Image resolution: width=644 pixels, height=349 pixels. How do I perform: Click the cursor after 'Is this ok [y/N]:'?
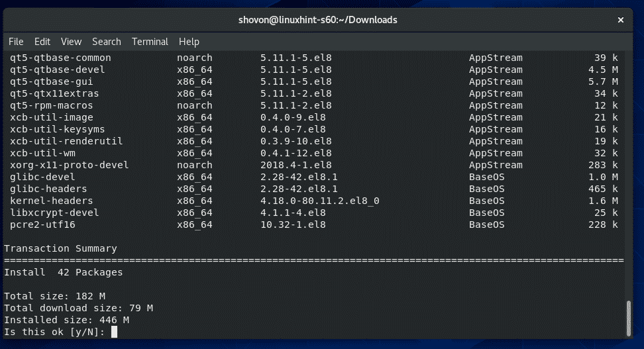(x=114, y=332)
